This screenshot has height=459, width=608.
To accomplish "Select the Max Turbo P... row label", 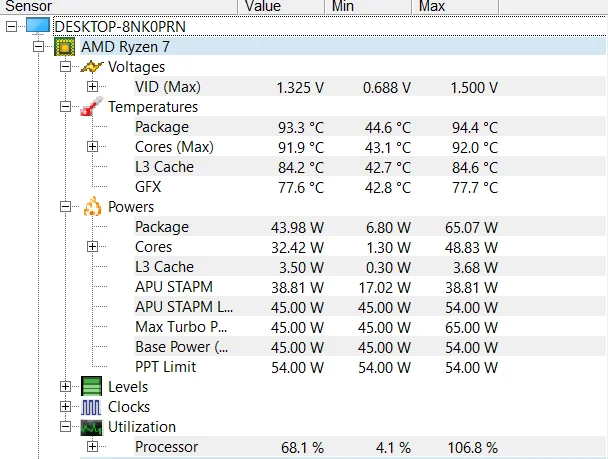I will click(x=181, y=327).
